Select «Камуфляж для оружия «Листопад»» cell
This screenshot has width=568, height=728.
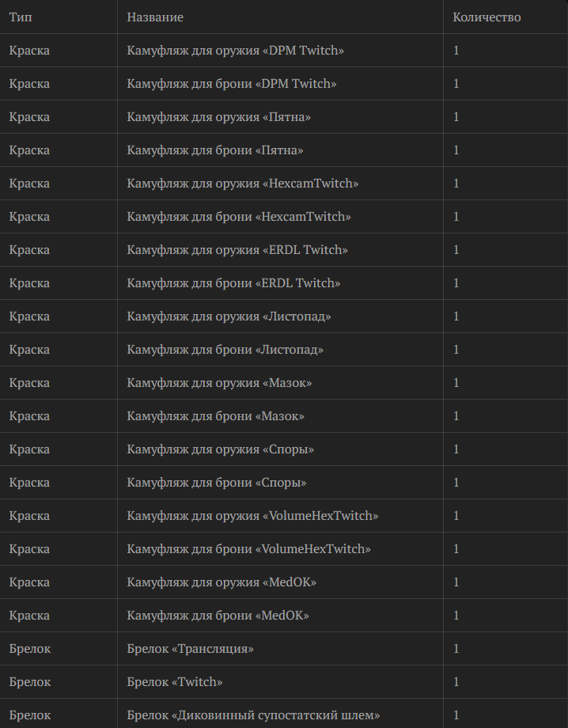point(280,317)
